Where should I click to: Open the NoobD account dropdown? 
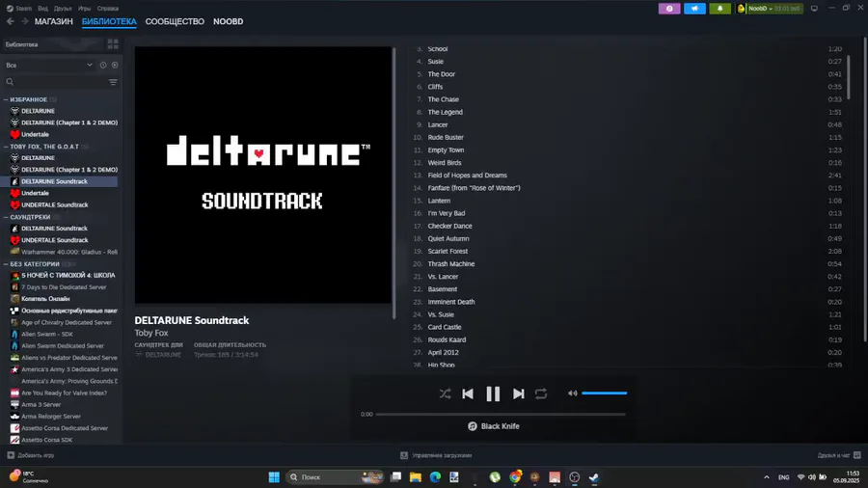click(x=770, y=9)
